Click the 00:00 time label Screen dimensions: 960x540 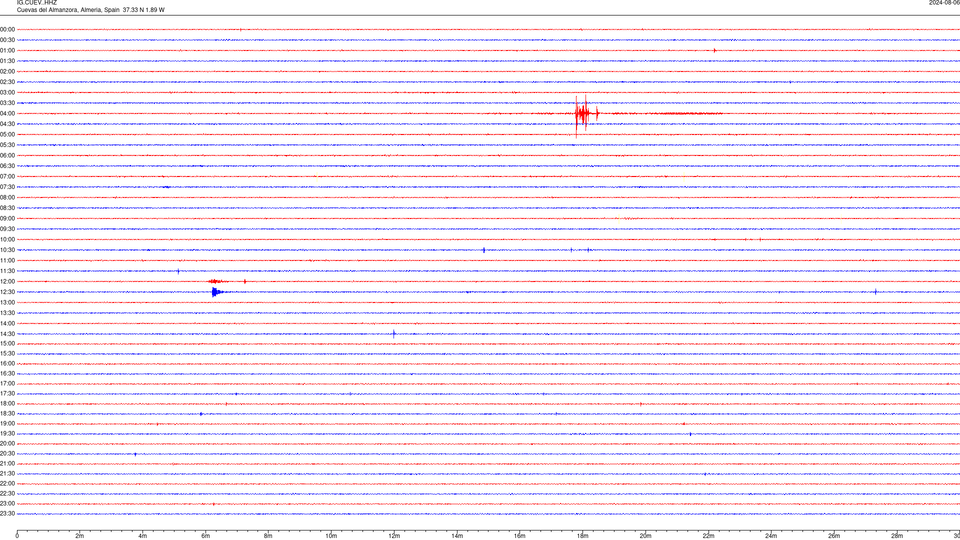[7, 29]
